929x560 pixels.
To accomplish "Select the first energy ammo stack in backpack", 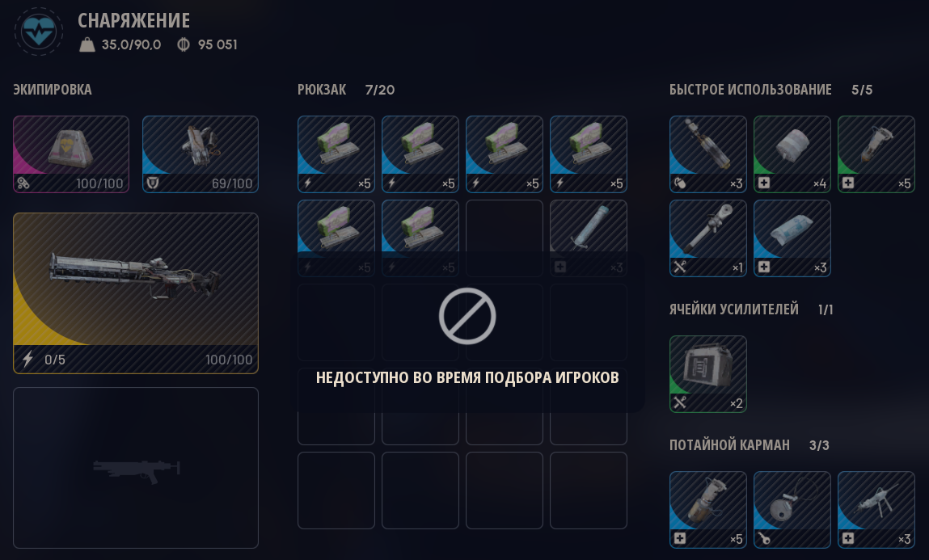I will tap(336, 154).
